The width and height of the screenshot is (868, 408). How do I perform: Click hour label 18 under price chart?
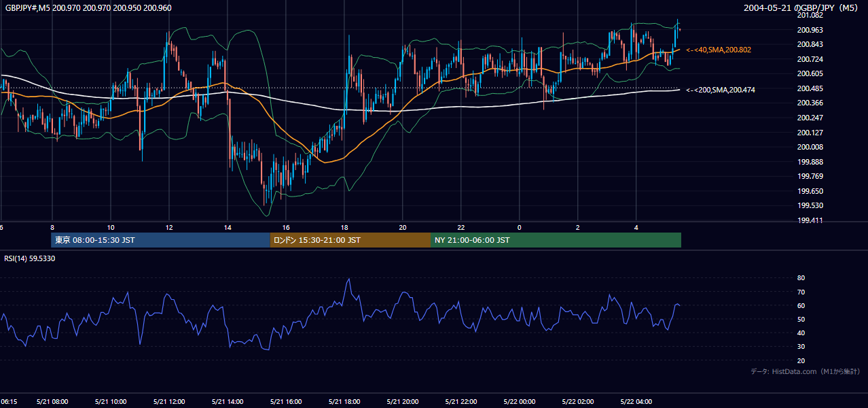(344, 227)
